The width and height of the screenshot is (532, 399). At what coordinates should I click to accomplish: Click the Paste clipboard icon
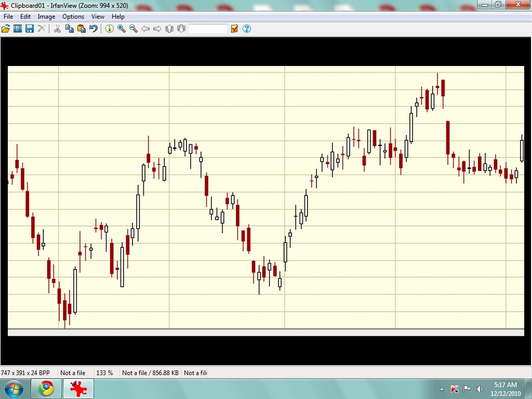click(x=82, y=29)
